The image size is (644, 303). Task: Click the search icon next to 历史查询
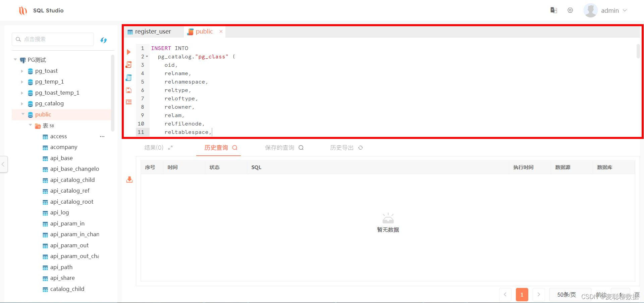pos(235,148)
